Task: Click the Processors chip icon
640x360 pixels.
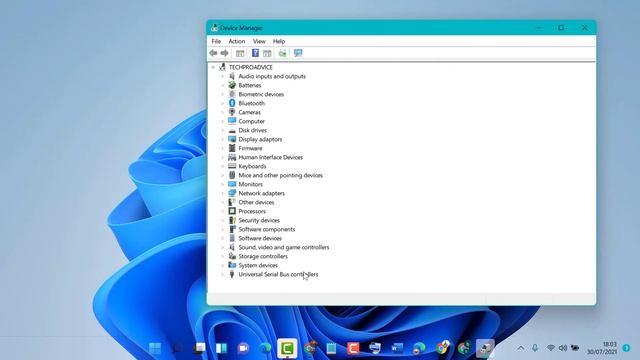Action: [232, 211]
